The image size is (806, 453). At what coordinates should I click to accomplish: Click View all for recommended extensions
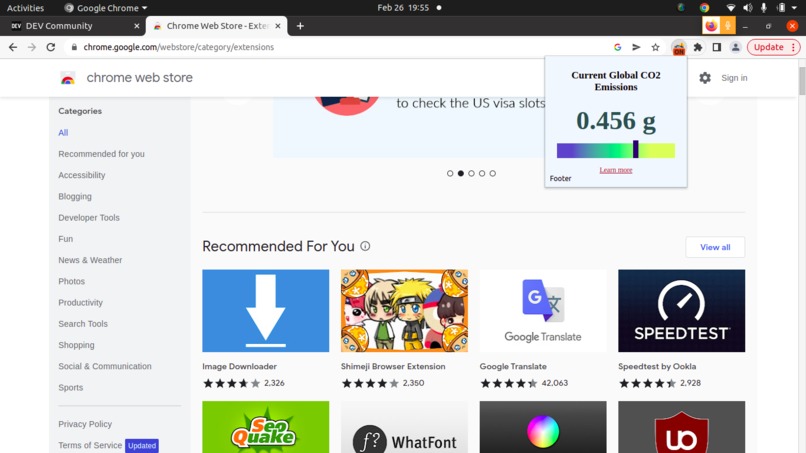click(x=715, y=247)
